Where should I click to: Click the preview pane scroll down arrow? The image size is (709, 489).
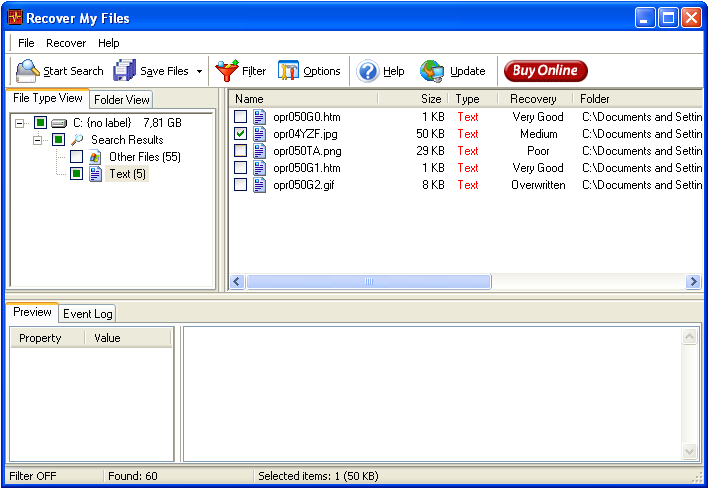690,451
